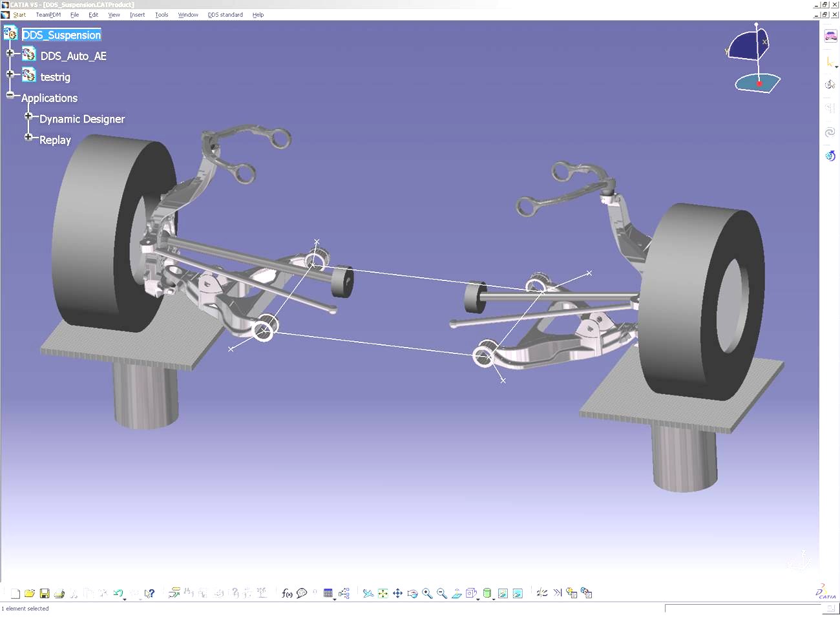Screen dimensions: 840x617
Task: Click the command input field in status bar
Action: (x=743, y=609)
